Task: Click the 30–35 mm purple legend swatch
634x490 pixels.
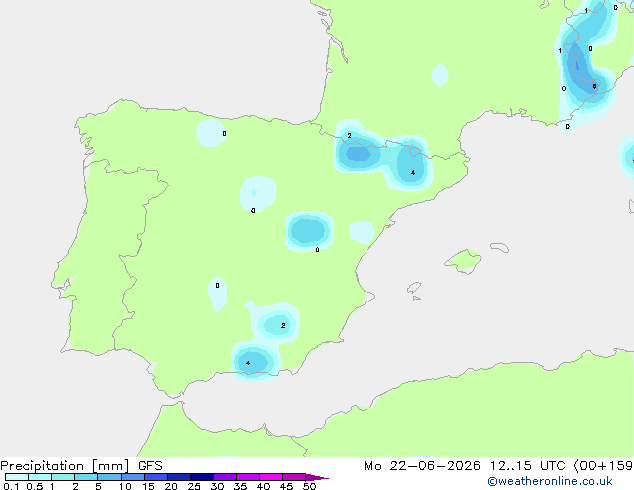Action: click(x=224, y=477)
